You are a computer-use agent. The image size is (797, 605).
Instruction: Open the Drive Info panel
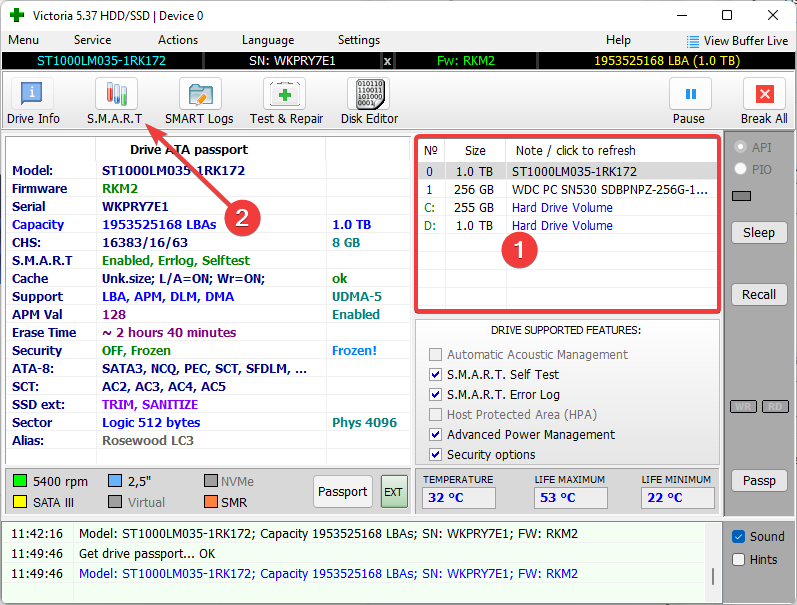point(33,102)
